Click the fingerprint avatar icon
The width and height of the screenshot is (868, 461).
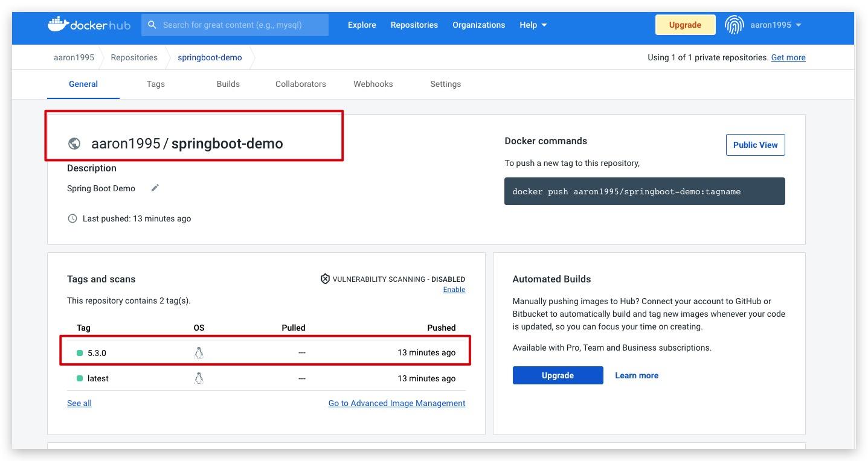tap(734, 25)
